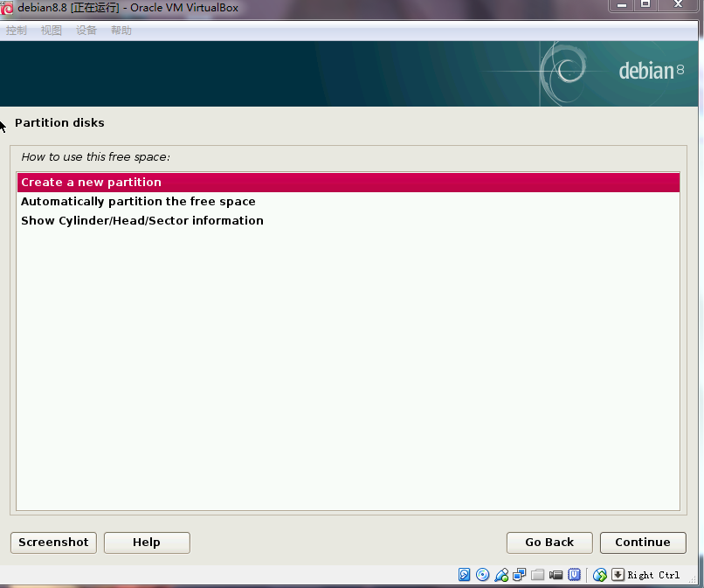Open installer Help
Image resolution: width=704 pixels, height=588 pixels.
coord(147,543)
